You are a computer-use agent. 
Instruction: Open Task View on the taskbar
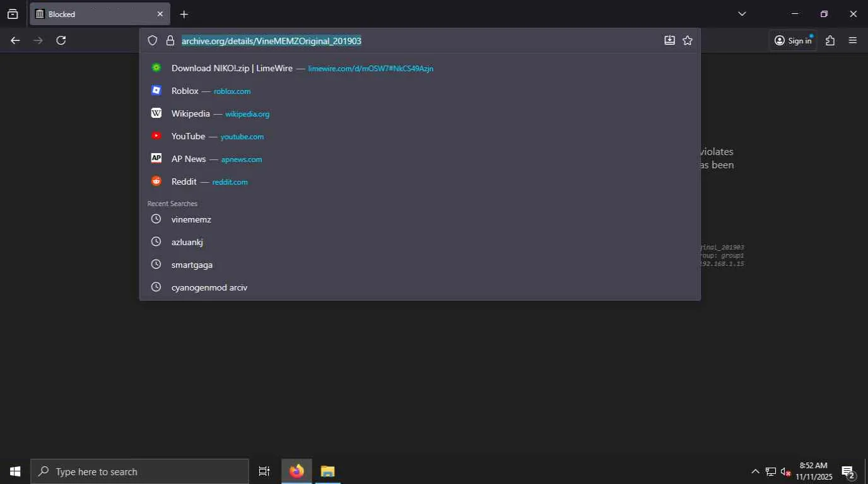264,471
